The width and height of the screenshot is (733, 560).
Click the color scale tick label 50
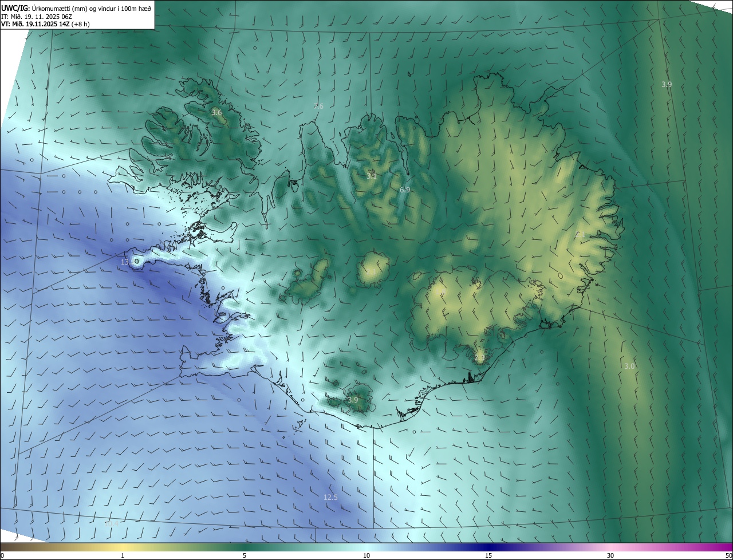click(x=728, y=555)
